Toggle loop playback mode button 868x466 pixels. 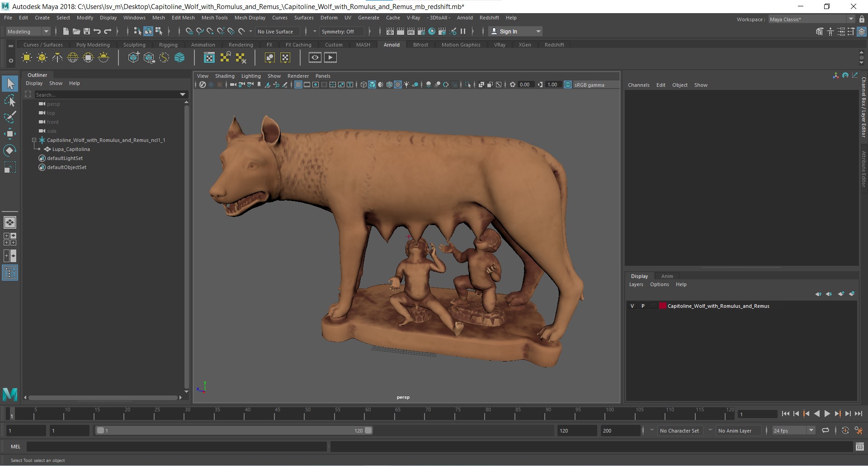tap(826, 430)
